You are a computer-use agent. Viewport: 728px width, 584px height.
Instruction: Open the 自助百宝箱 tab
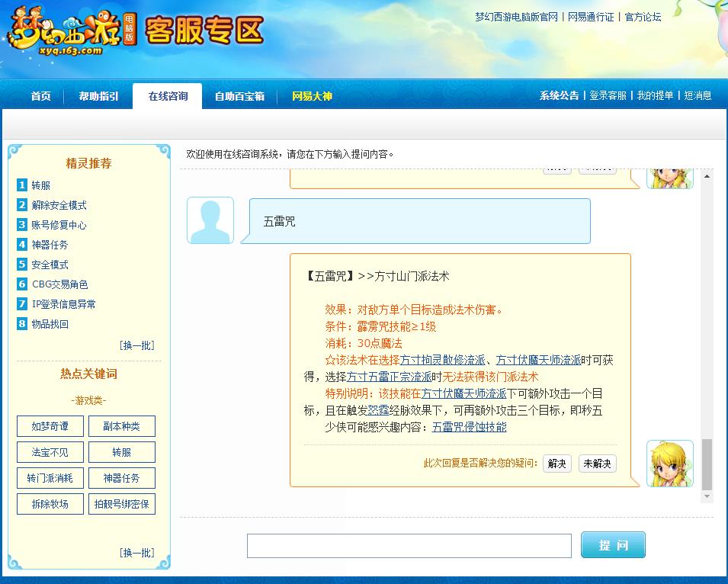coord(239,96)
